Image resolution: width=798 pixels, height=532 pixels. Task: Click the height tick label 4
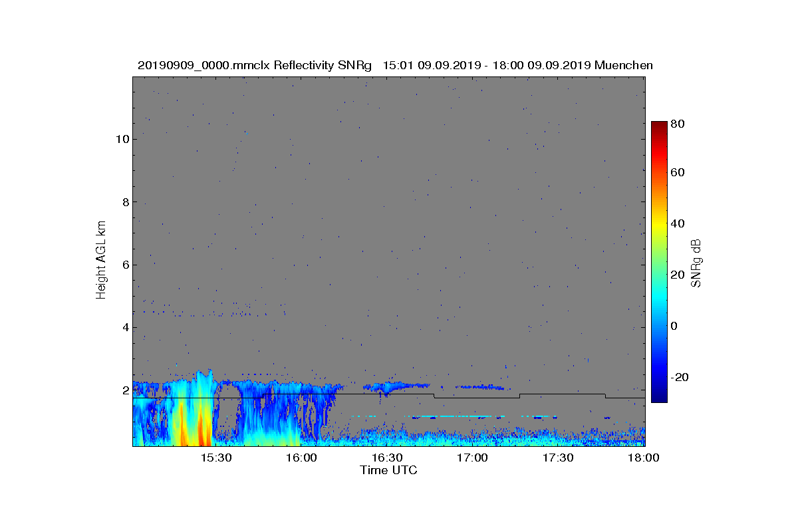click(x=125, y=327)
